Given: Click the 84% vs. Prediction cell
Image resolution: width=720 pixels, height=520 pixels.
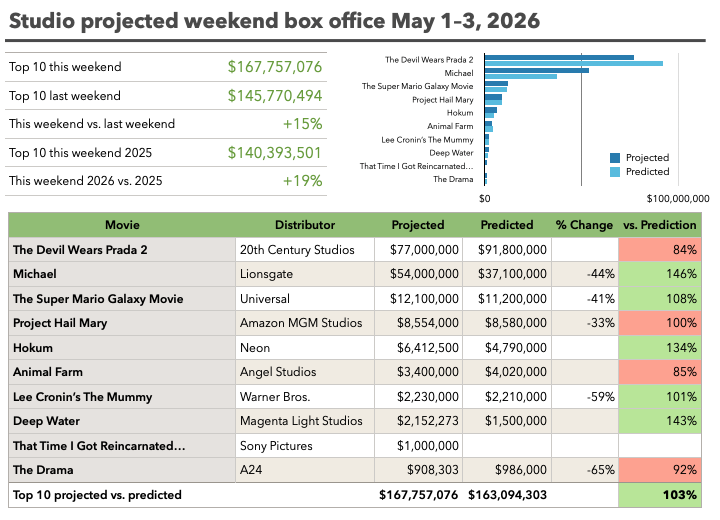Looking at the screenshot, I should 660,250.
